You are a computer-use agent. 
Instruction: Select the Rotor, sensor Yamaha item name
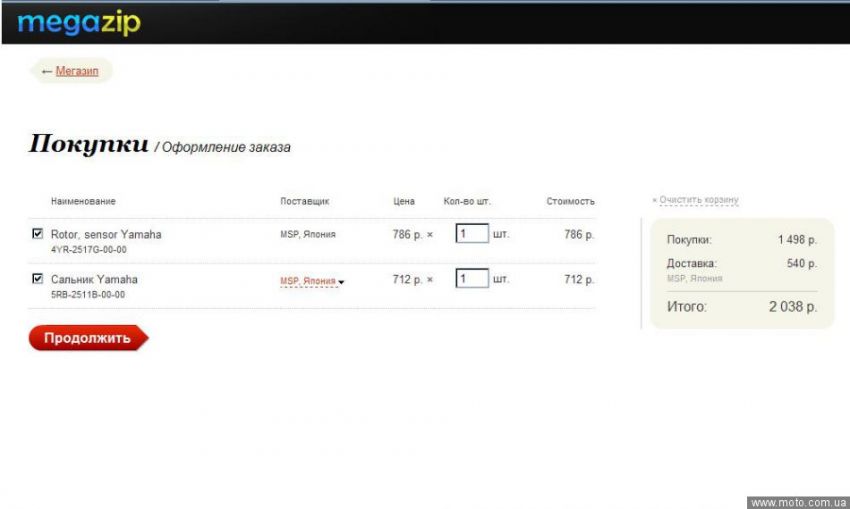106,234
